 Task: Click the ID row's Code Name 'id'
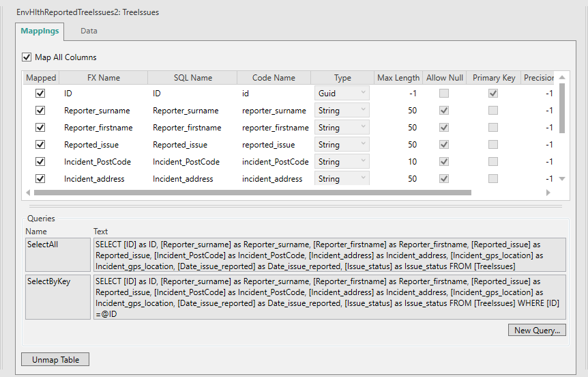click(x=246, y=93)
